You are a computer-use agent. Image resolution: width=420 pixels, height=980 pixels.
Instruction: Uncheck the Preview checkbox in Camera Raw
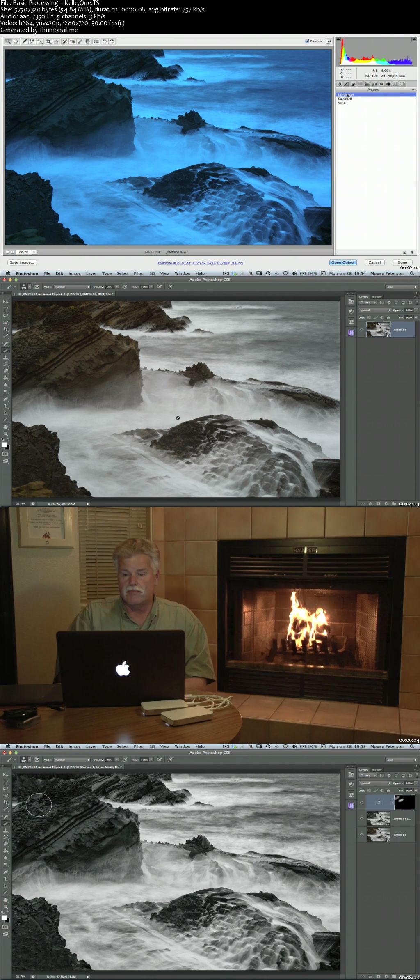click(307, 41)
